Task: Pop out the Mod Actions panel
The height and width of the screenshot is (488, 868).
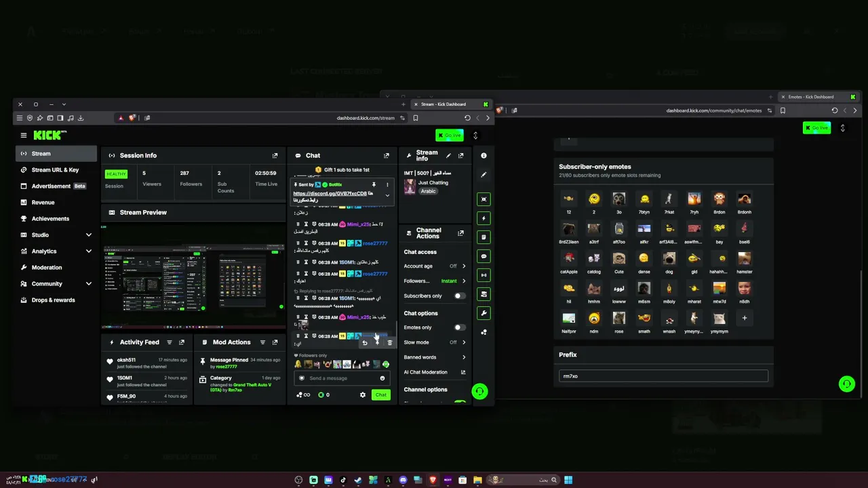Action: coord(275,342)
